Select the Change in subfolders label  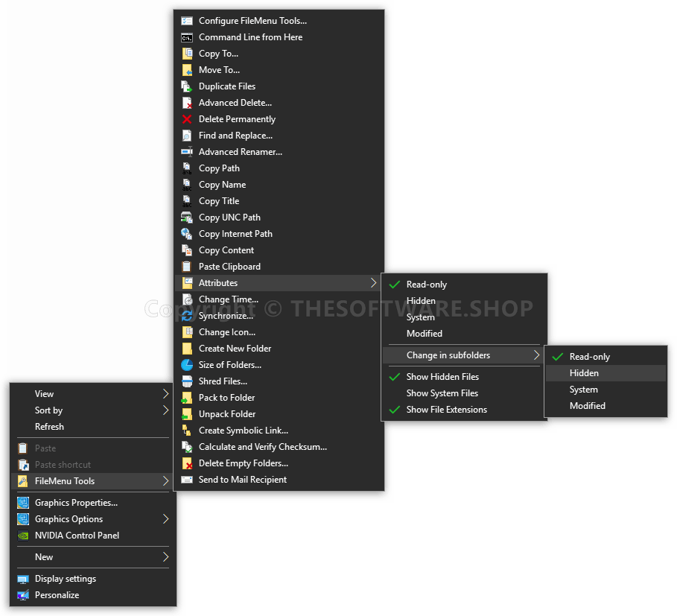point(448,355)
